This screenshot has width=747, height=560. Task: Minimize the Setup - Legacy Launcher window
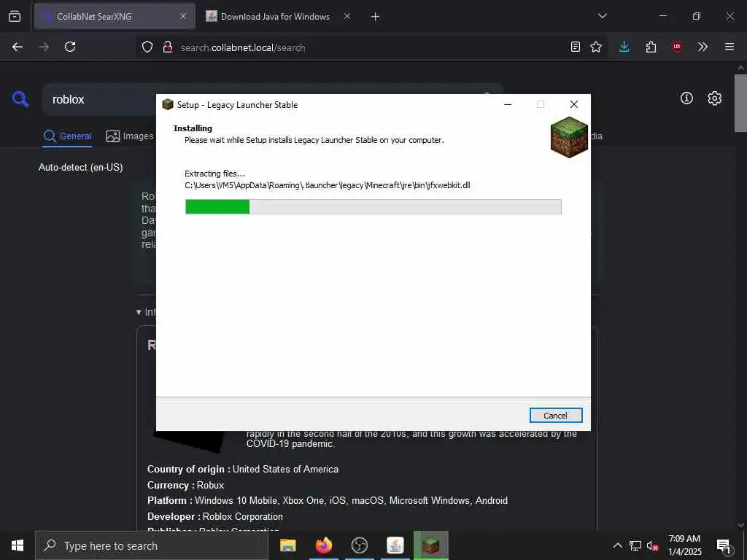click(508, 104)
